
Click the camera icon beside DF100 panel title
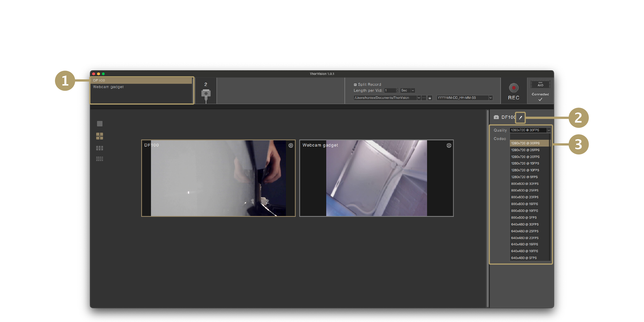click(496, 117)
